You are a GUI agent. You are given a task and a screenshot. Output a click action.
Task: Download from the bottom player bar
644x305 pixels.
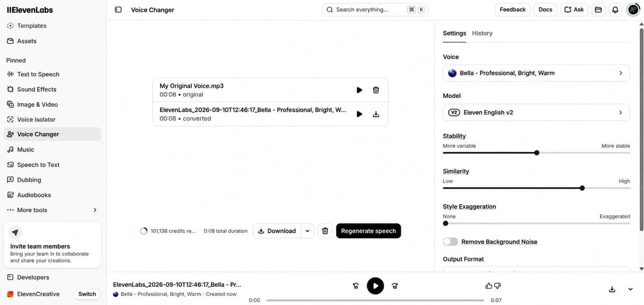612,289
